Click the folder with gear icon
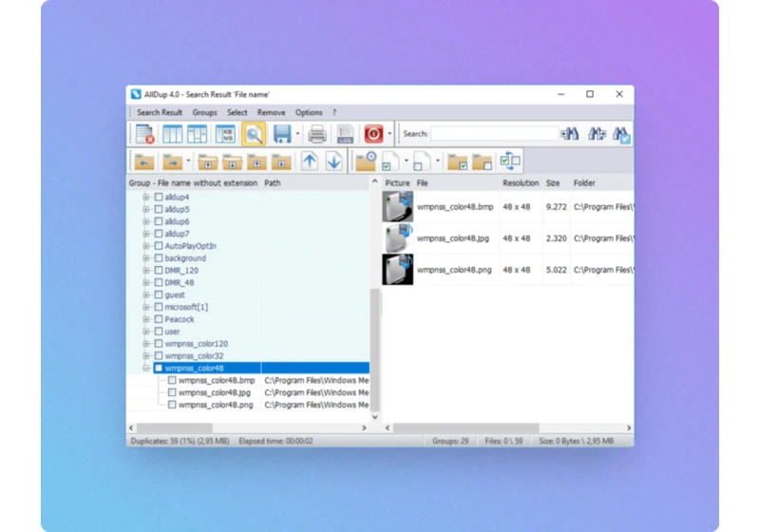The width and height of the screenshot is (760, 532). (366, 161)
